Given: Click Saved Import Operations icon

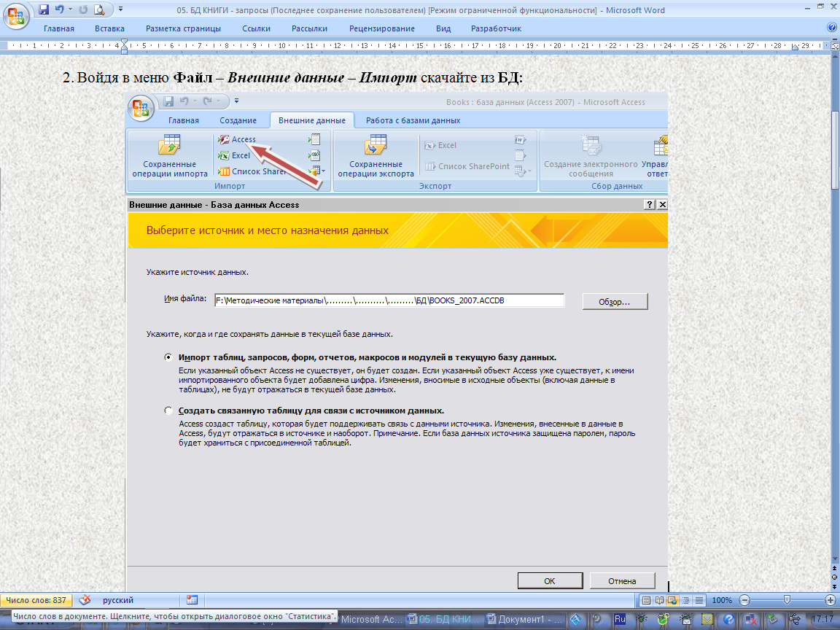Looking at the screenshot, I should (x=169, y=145).
